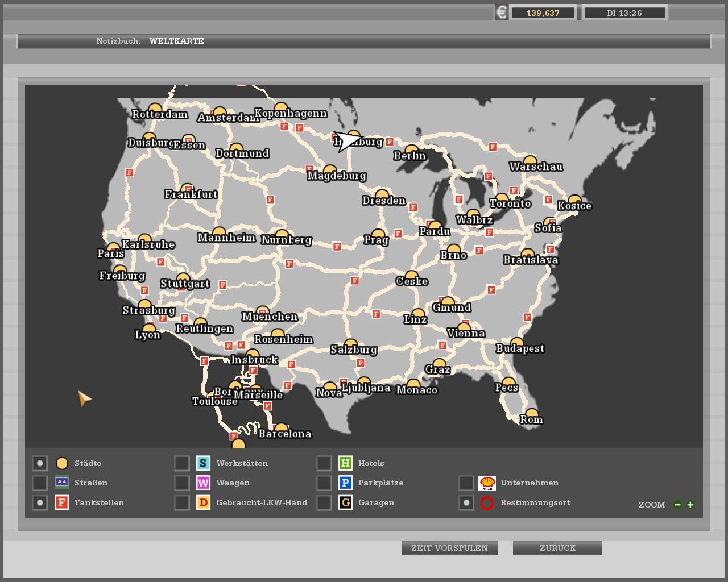Image resolution: width=728 pixels, height=582 pixels.
Task: Click the Berlin city marker on map
Action: (411, 151)
